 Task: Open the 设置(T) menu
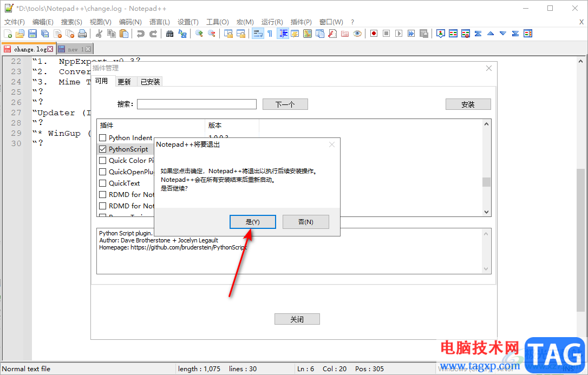(188, 22)
